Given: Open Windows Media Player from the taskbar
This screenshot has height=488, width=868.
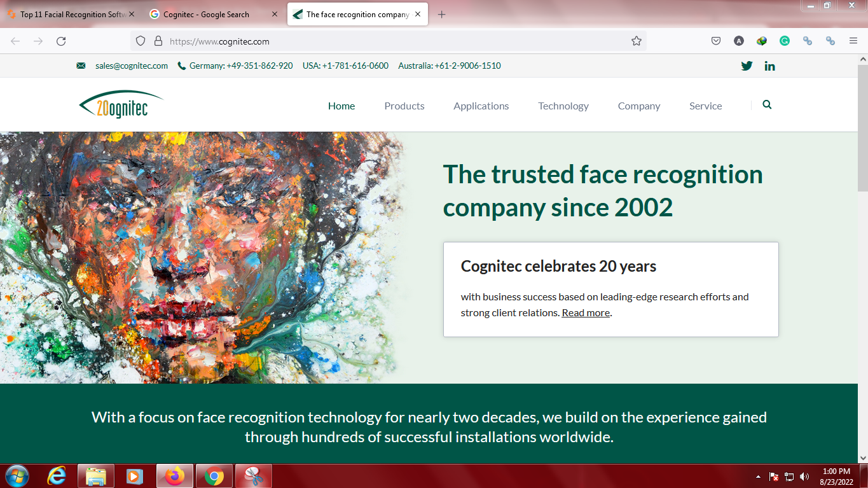Looking at the screenshot, I should pos(135,475).
